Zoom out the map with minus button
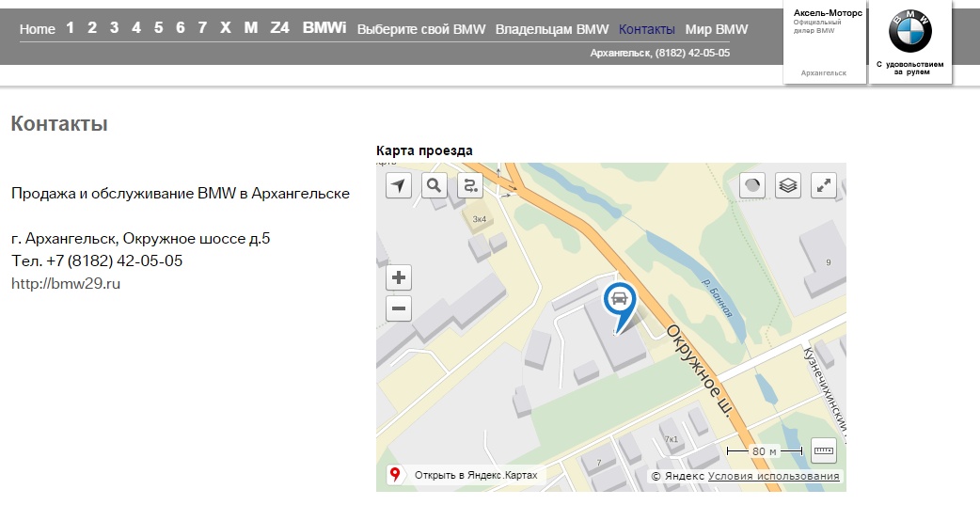 click(x=399, y=308)
